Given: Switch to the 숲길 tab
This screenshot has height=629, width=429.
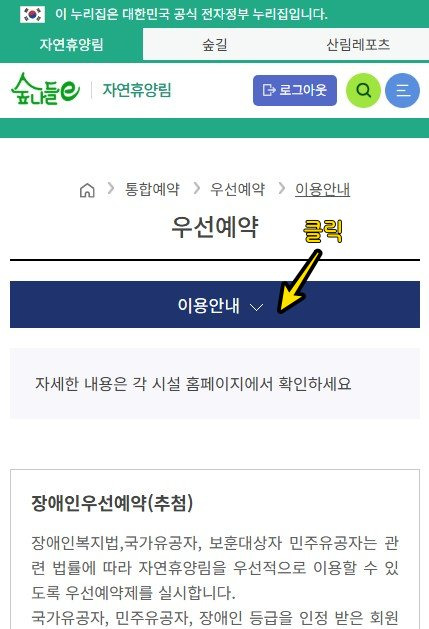Looking at the screenshot, I should tap(215, 45).
